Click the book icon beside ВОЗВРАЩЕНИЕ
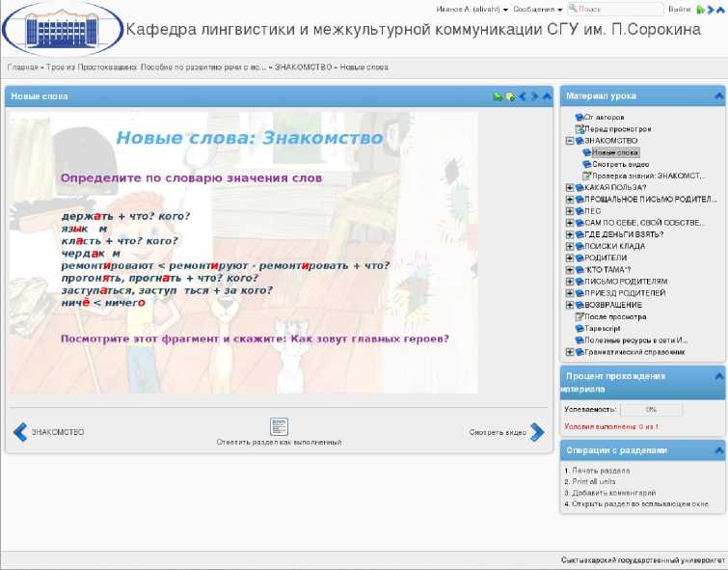Screen dimensions: 728x570 [x=579, y=305]
